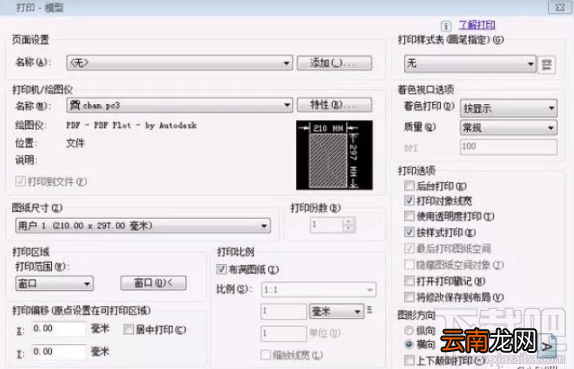
Task: Click the X offset input field
Action: tap(59, 329)
